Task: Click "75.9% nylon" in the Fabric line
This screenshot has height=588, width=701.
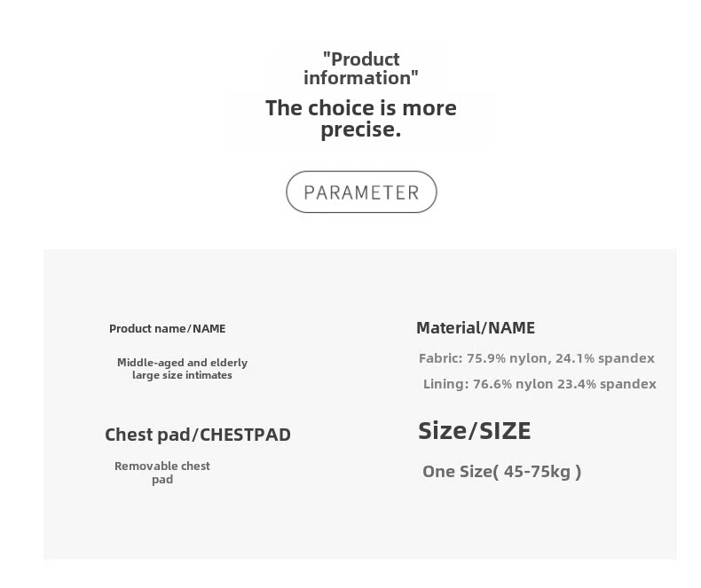Action: (508, 358)
